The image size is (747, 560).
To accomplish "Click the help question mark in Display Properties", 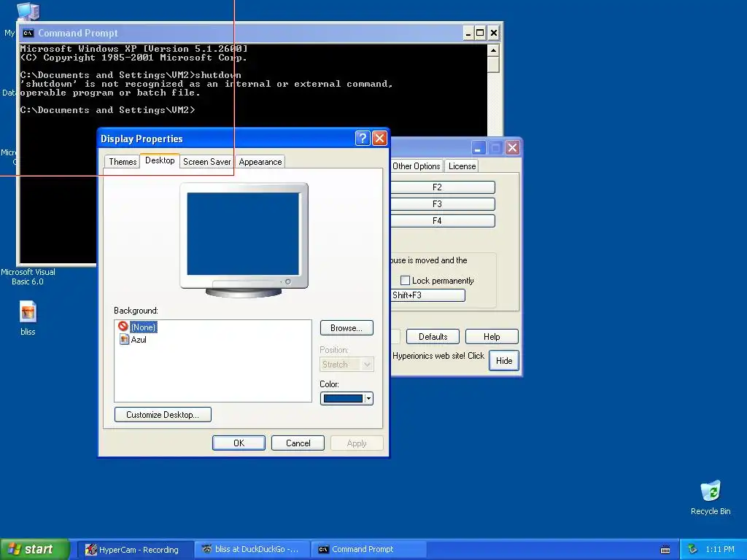I will pos(363,139).
